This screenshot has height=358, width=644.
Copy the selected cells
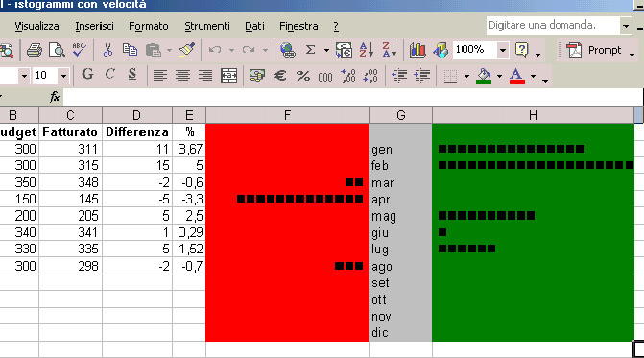[130, 50]
